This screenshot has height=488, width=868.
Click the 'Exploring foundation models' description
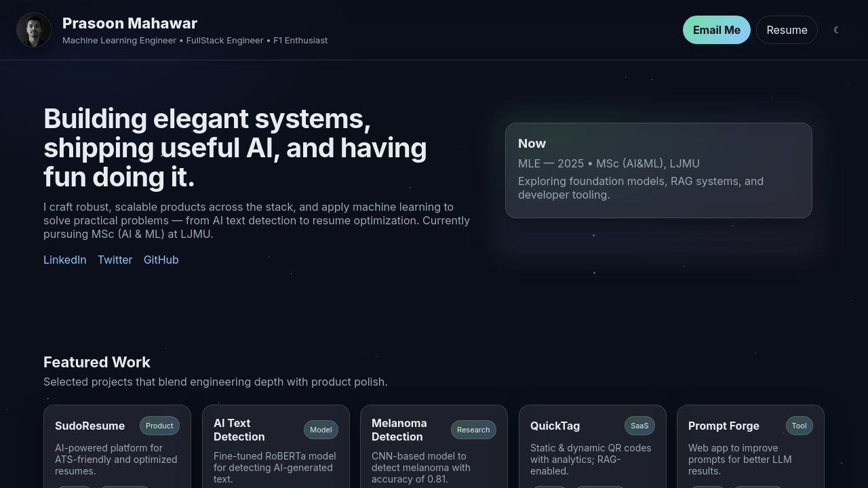pos(641,188)
